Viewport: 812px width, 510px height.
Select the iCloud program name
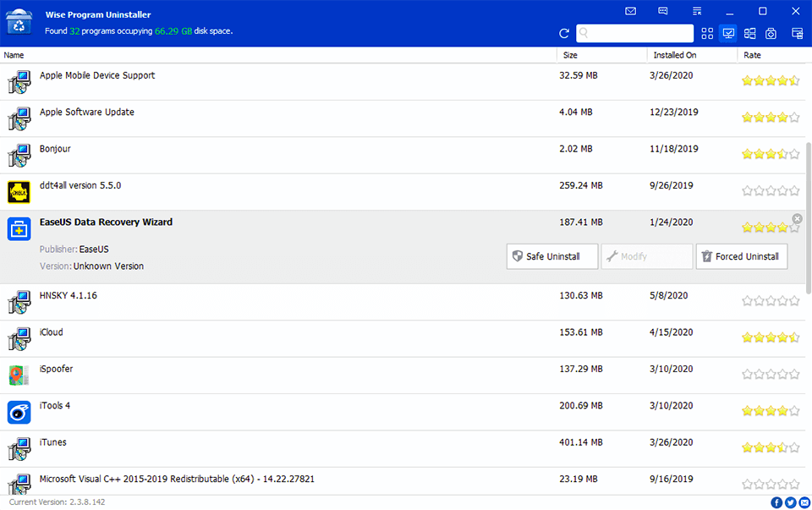click(x=52, y=332)
